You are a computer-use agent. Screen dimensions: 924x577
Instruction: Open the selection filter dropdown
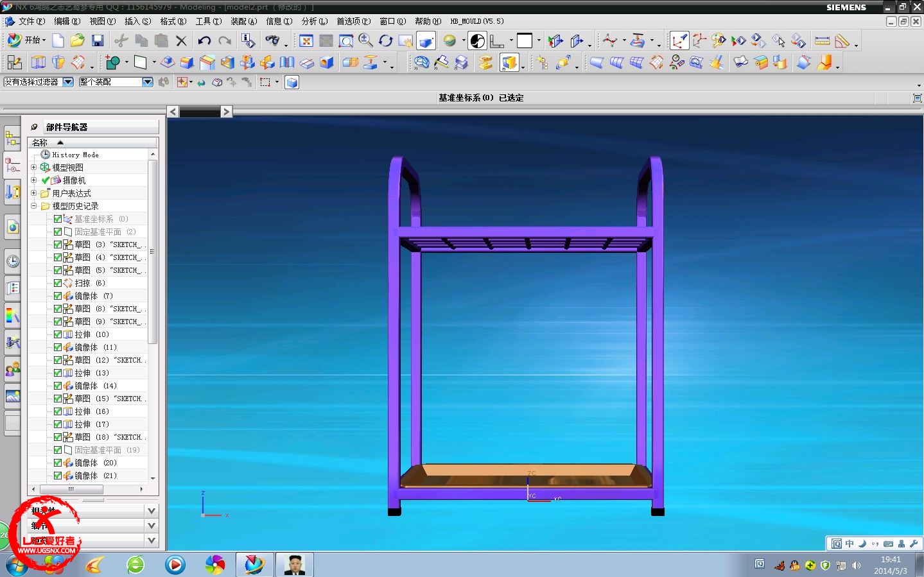pyautogui.click(x=68, y=82)
